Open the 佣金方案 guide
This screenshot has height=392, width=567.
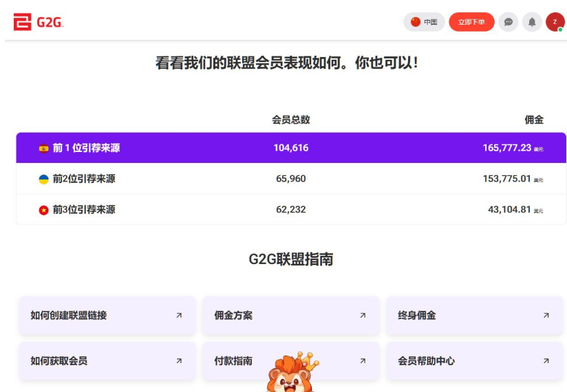click(x=291, y=316)
